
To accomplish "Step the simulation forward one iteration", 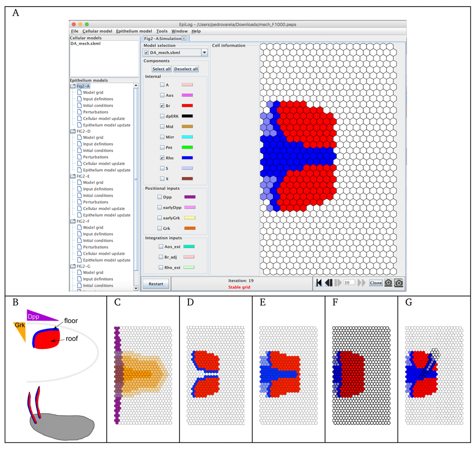I will [x=339, y=282].
